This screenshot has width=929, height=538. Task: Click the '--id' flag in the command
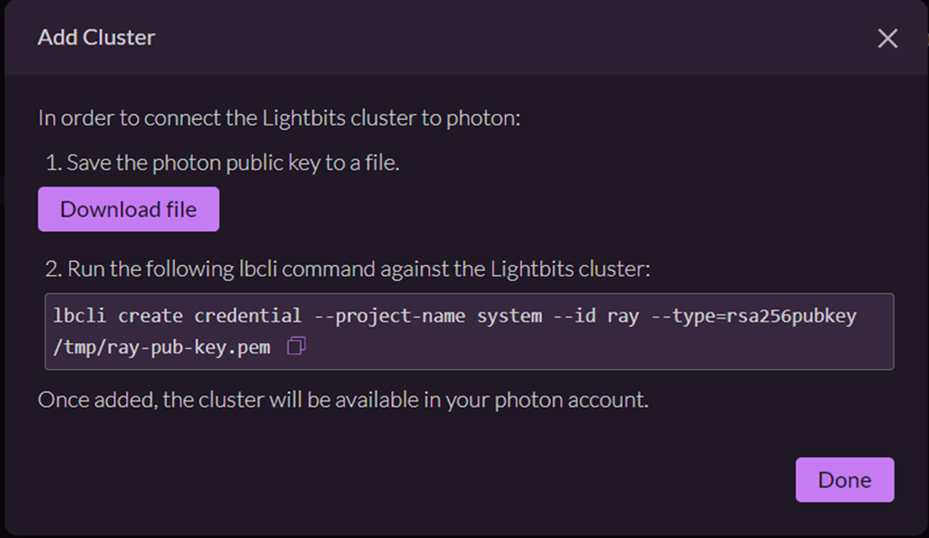tap(574, 316)
